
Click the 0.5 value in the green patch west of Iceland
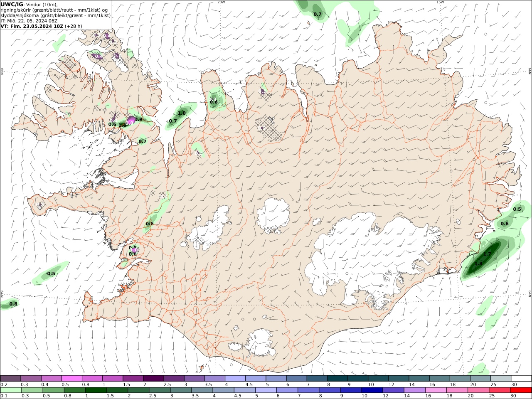[x=51, y=273]
